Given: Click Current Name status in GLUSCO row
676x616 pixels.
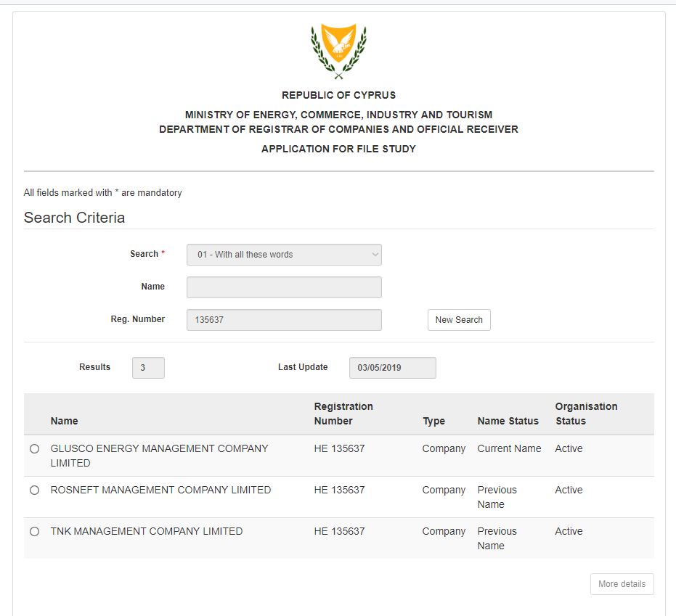Looking at the screenshot, I should (x=509, y=449).
